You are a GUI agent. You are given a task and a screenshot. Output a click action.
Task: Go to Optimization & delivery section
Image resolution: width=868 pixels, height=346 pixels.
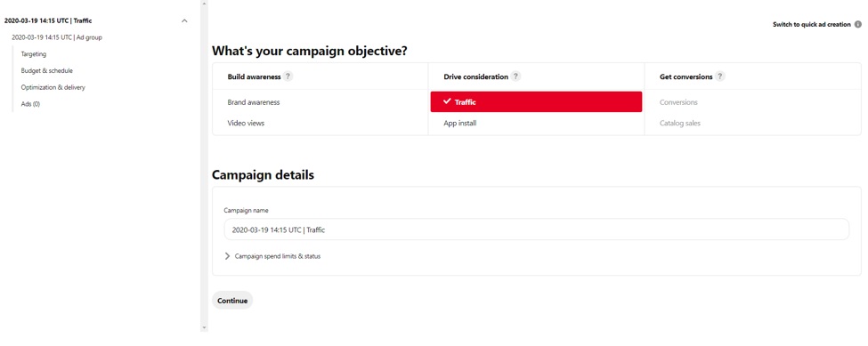pos(53,87)
